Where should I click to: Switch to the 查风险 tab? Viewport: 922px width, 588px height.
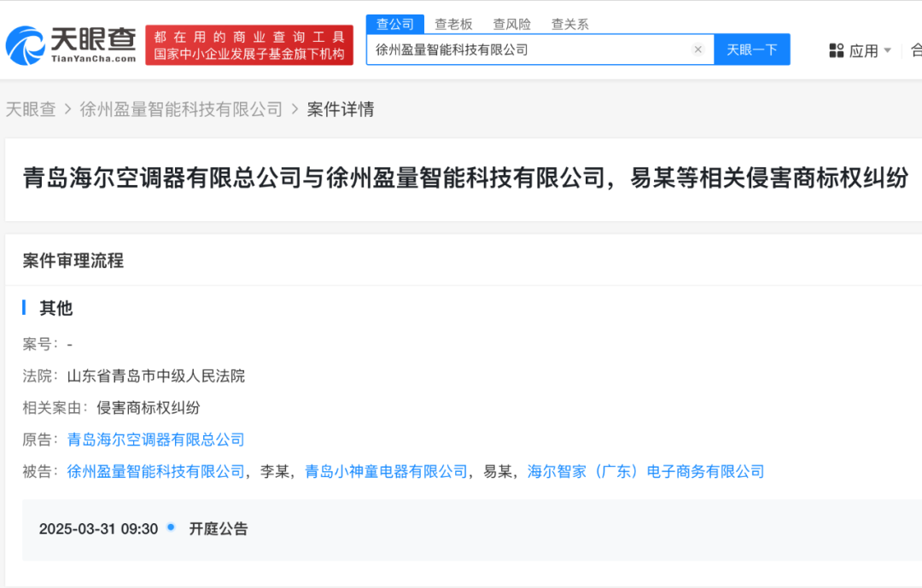pos(511,24)
